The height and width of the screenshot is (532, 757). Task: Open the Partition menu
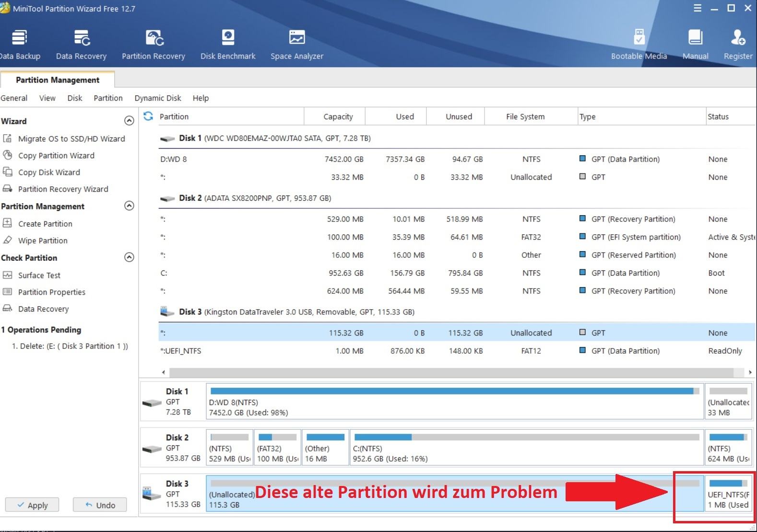click(x=108, y=98)
